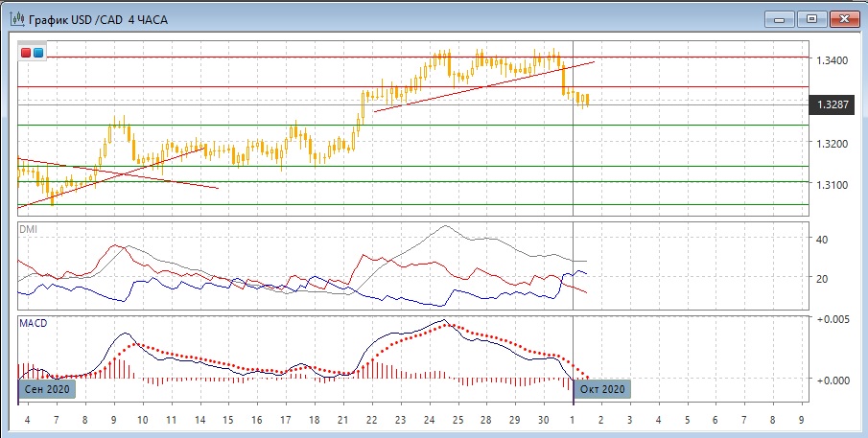The width and height of the screenshot is (868, 438).
Task: Click the DMI scale value 40
Action: tap(820, 239)
